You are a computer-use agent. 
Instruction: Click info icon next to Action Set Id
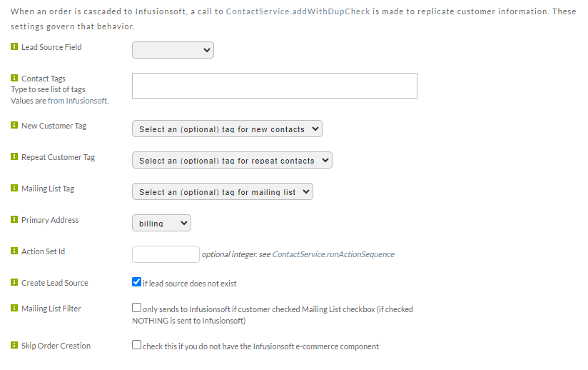[14, 251]
